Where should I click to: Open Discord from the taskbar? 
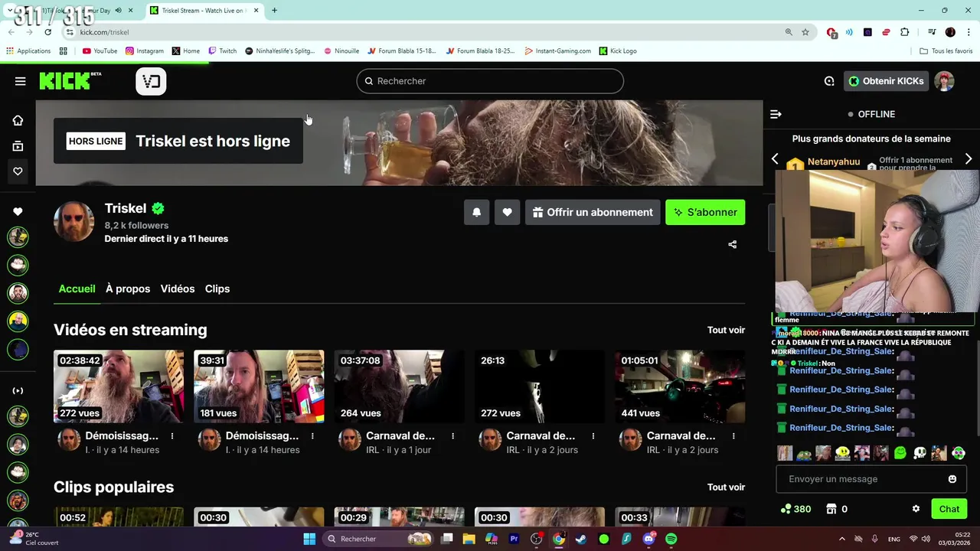(648, 539)
